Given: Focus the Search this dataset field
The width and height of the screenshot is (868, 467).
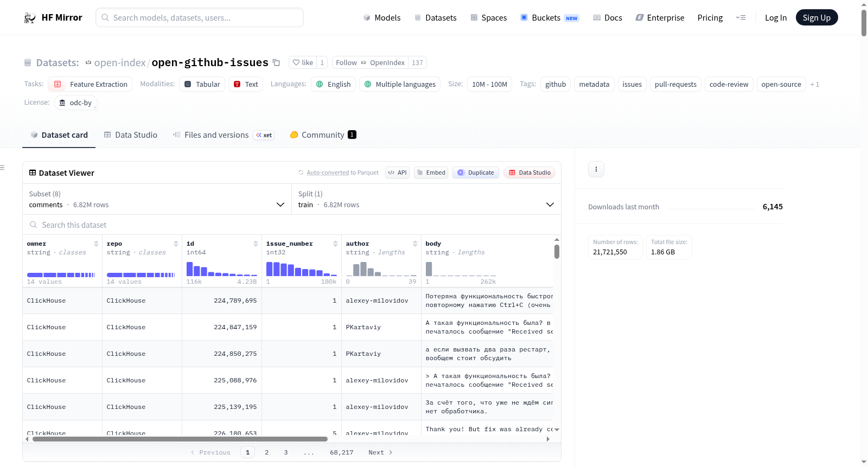Looking at the screenshot, I should point(292,225).
